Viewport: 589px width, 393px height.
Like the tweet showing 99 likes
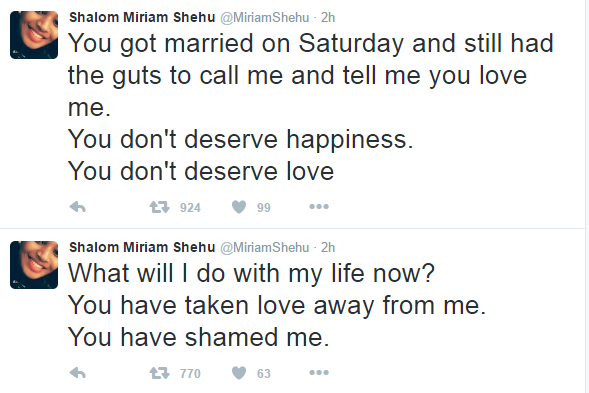pyautogui.click(x=239, y=207)
